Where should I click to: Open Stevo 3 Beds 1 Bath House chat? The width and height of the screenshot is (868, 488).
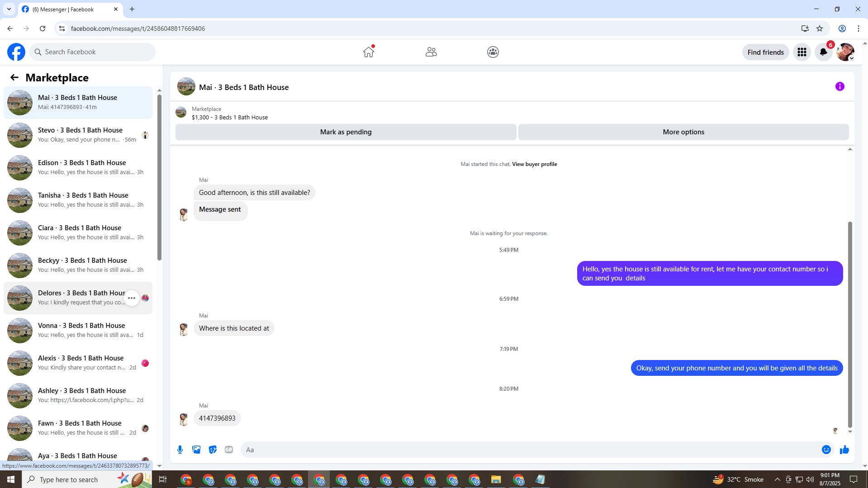pyautogui.click(x=78, y=135)
